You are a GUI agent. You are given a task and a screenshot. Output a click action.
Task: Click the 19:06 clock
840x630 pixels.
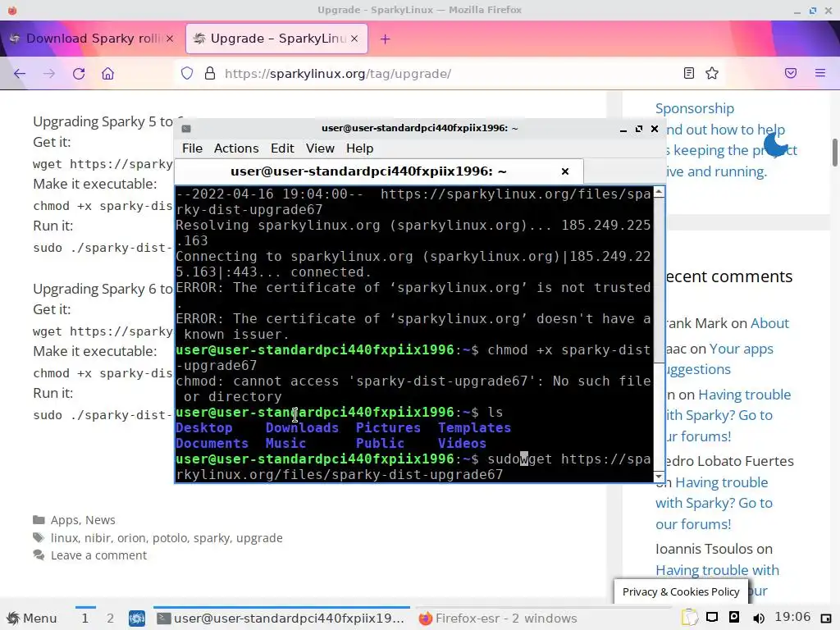click(x=792, y=617)
